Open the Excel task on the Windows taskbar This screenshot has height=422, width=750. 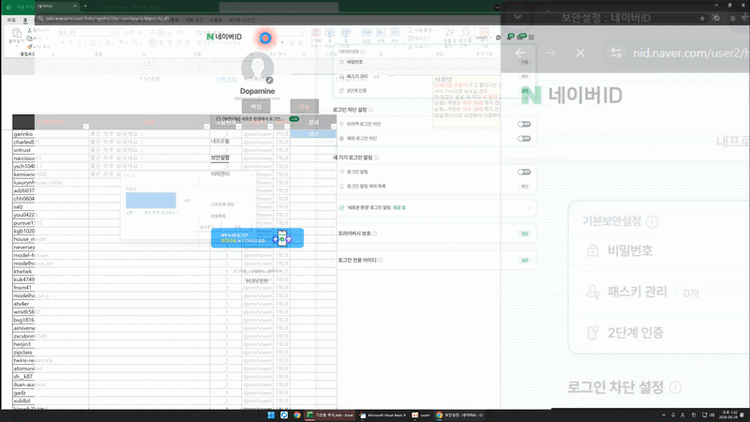click(x=330, y=415)
